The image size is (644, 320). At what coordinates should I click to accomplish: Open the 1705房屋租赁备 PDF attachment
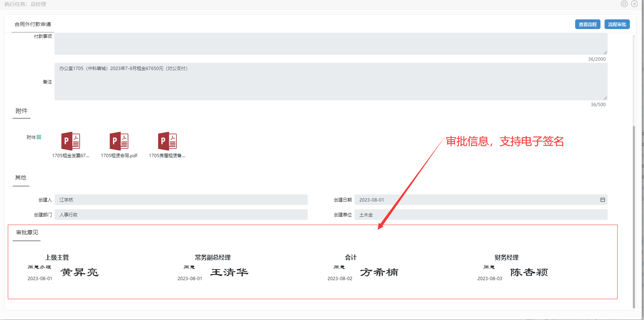coord(167,141)
